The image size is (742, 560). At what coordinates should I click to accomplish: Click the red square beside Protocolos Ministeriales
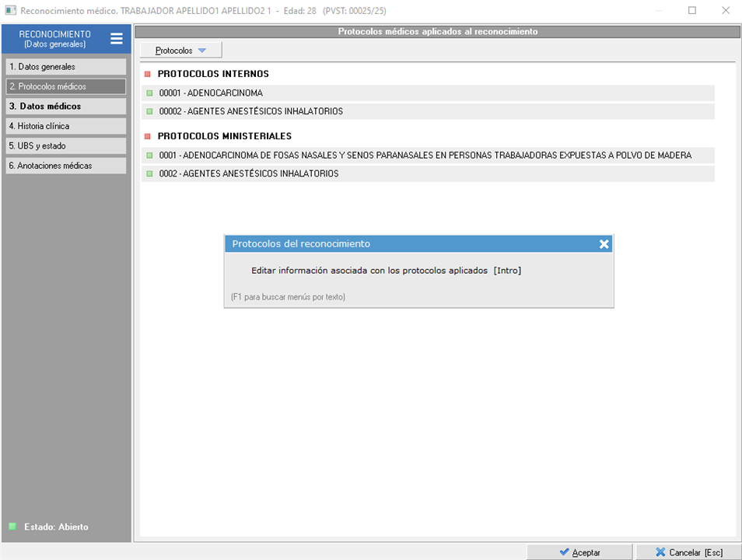147,136
